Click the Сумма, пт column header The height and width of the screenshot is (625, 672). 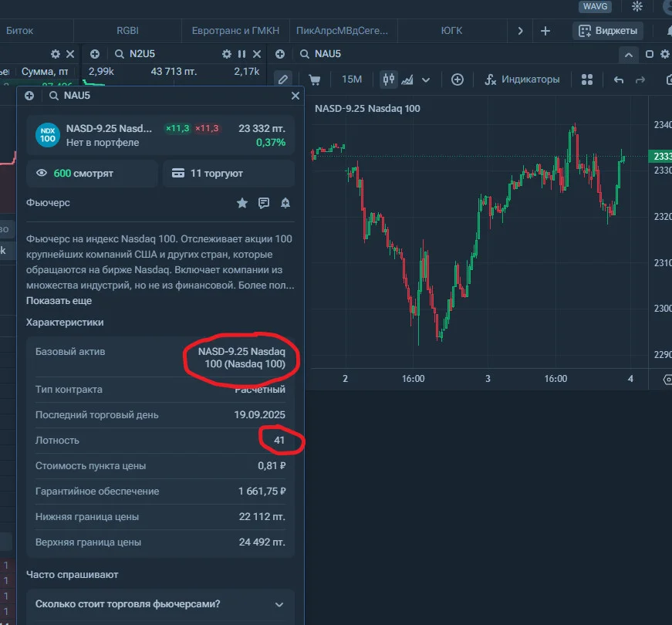coord(45,72)
